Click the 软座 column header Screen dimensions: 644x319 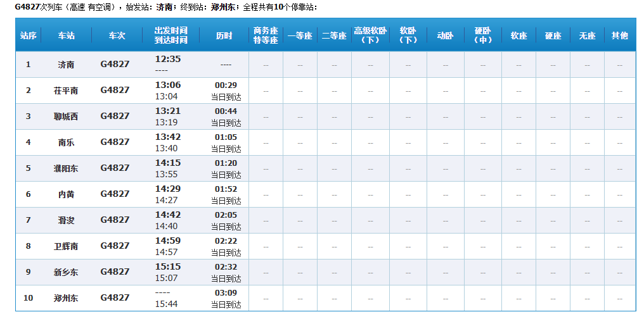point(518,35)
